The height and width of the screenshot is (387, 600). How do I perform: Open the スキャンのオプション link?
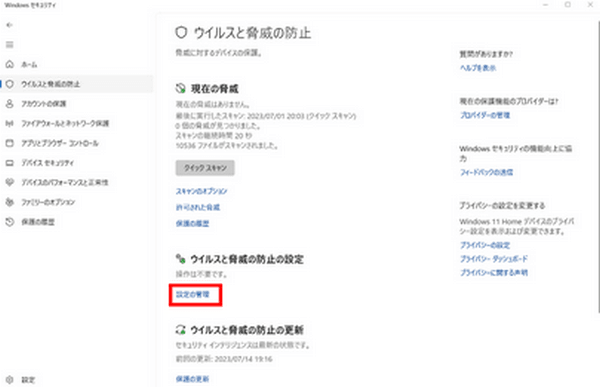point(202,191)
